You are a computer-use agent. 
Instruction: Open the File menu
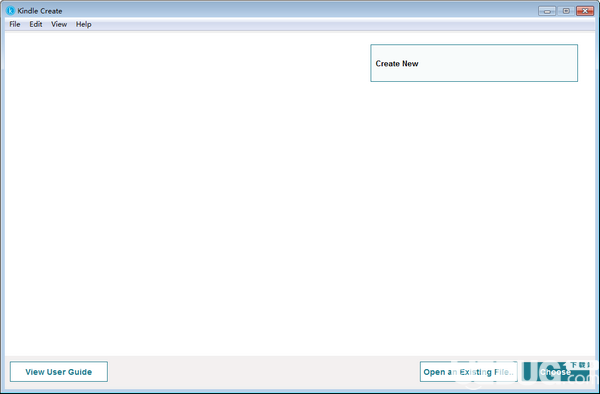(15, 24)
